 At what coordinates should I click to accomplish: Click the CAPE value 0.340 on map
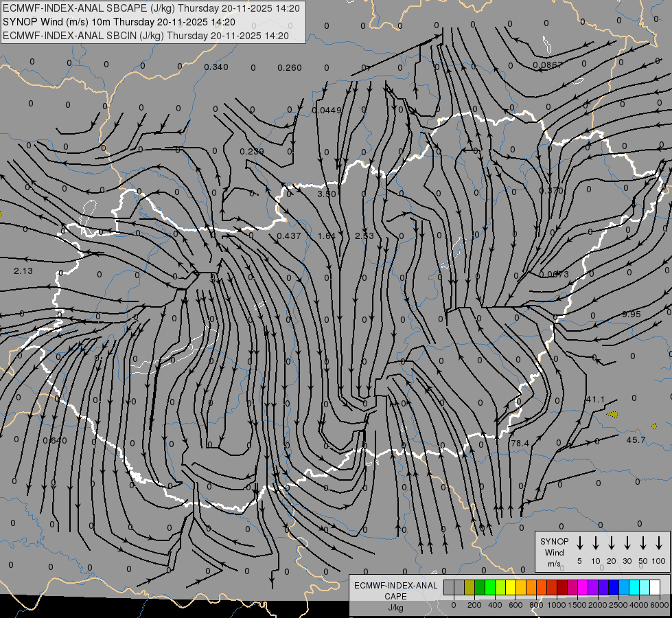click(216, 67)
